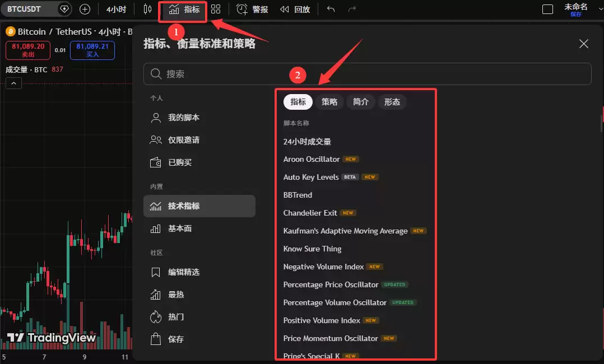Close the indicators dialog
This screenshot has width=604, height=364.
tap(584, 44)
